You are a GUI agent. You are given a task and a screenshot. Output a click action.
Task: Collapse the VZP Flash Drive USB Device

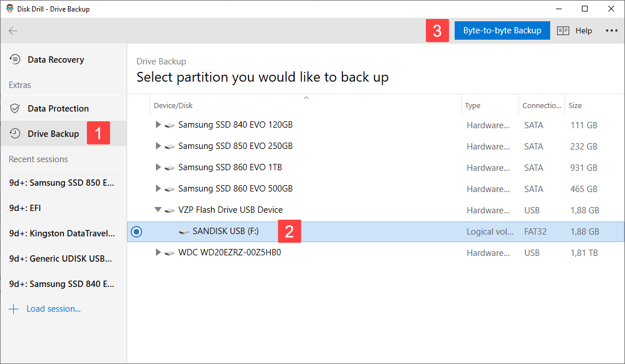(158, 210)
